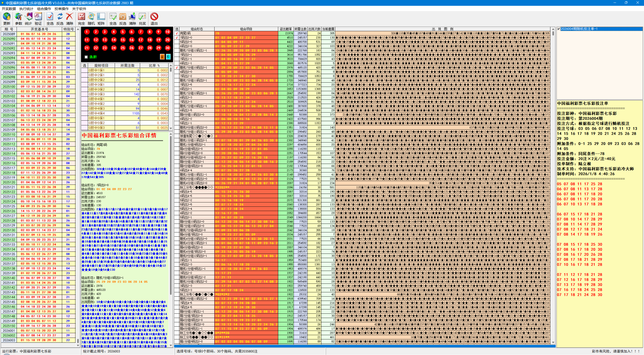This screenshot has height=355, width=644.
Task: Open the 投单操作 menu
Action: click(x=61, y=9)
